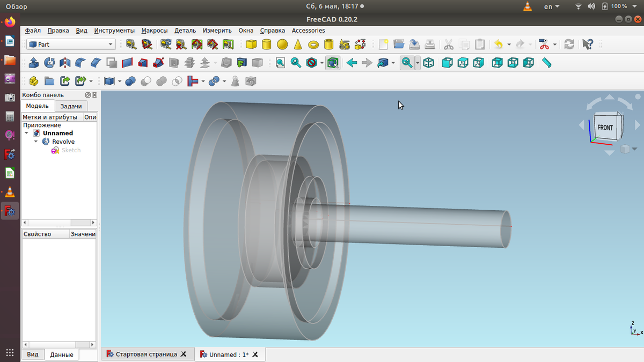Viewport: 644px width, 362px height.
Task: Click the Fit All view icon
Action: click(x=280, y=63)
